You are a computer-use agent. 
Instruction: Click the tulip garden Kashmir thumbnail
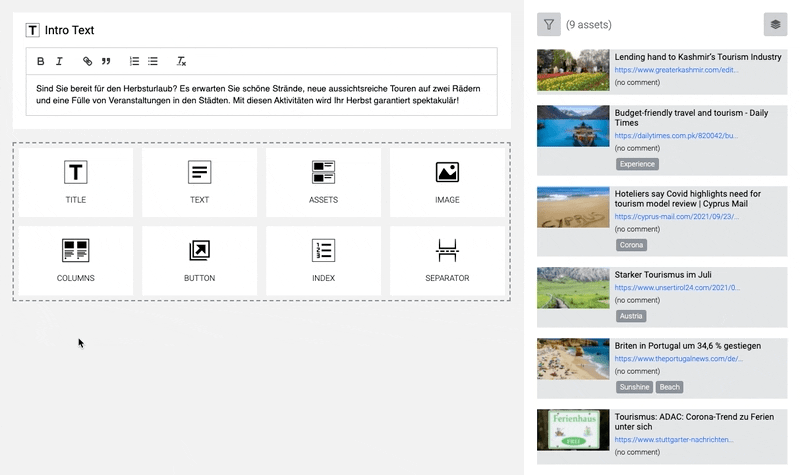pyautogui.click(x=573, y=70)
